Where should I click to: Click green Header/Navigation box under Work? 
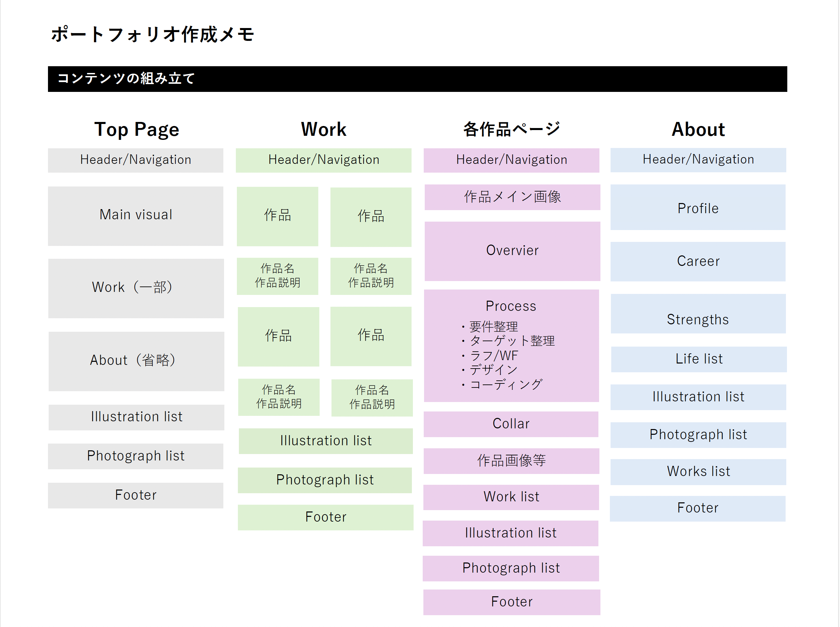click(323, 160)
